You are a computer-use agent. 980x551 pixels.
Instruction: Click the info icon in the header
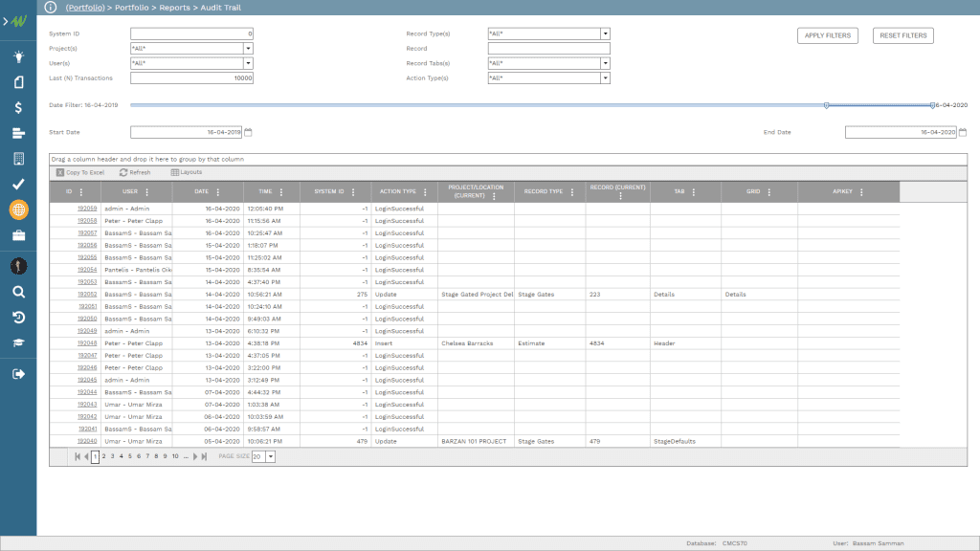pos(51,8)
